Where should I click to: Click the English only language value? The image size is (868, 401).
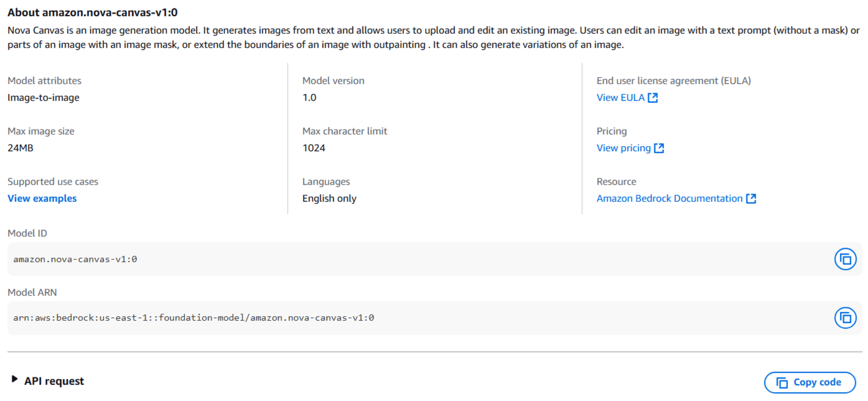point(329,199)
